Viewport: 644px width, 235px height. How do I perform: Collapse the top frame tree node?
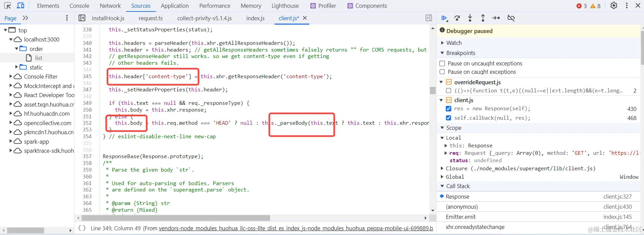[5, 30]
